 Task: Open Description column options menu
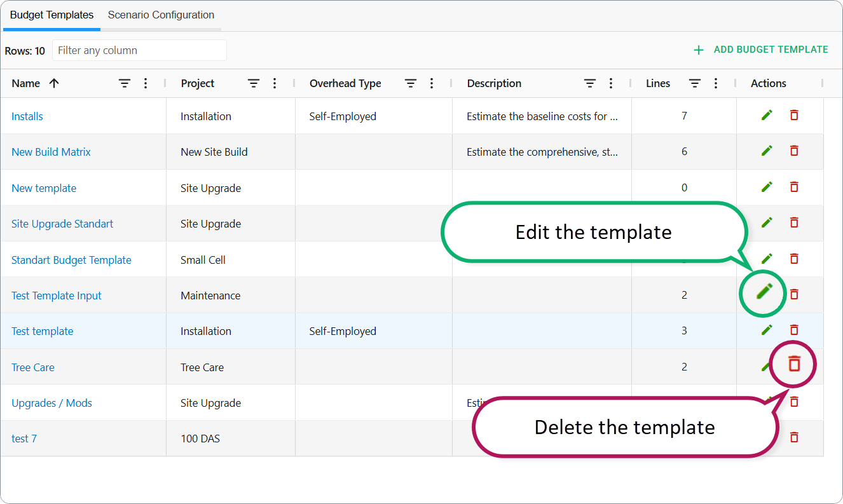point(611,83)
